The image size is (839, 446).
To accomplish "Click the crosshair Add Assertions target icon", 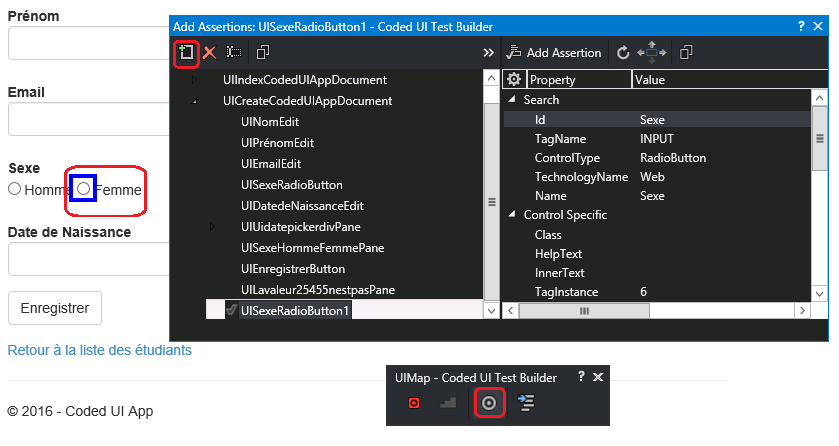I will (489, 402).
